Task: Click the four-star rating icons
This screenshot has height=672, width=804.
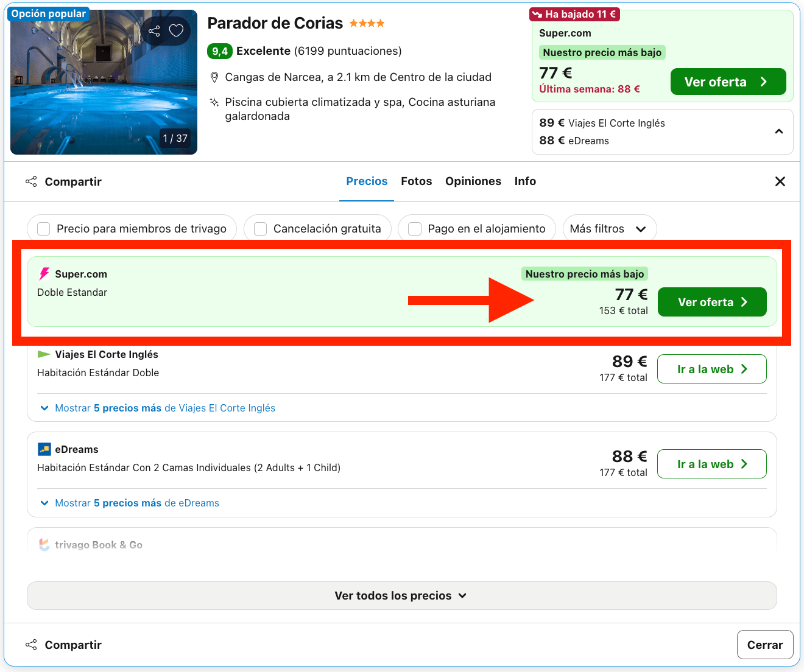Action: click(x=367, y=23)
